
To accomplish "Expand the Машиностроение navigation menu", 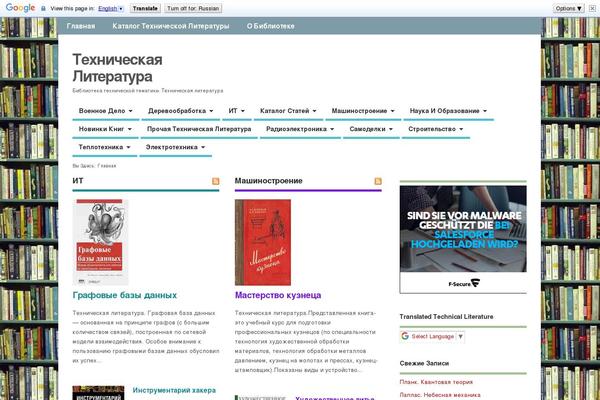I will click(x=363, y=111).
